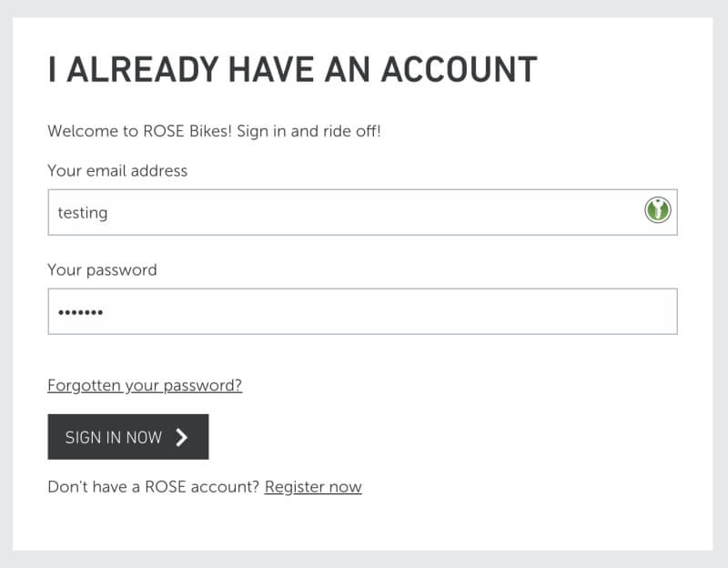This screenshot has width=728, height=568.
Task: Click the 'Don't have a ROSE account?' text
Action: [x=154, y=487]
